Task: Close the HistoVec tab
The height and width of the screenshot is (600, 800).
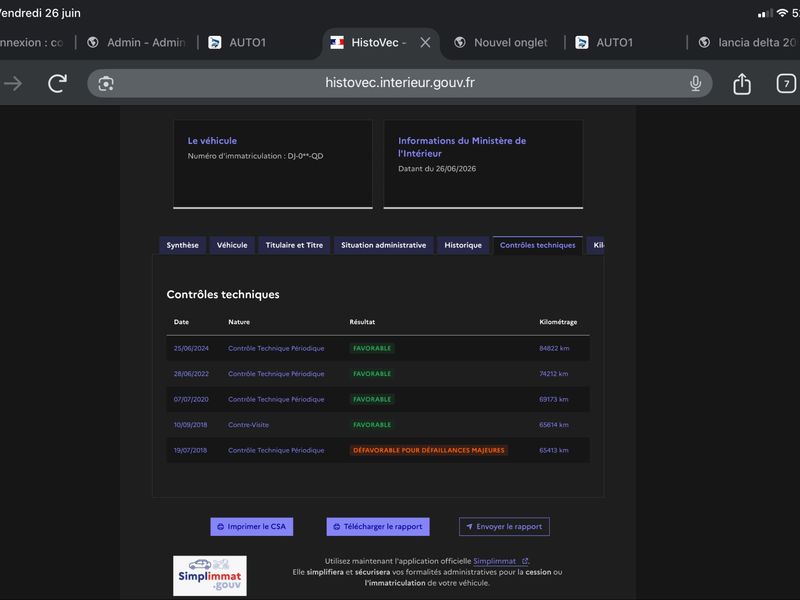Action: coord(425,43)
